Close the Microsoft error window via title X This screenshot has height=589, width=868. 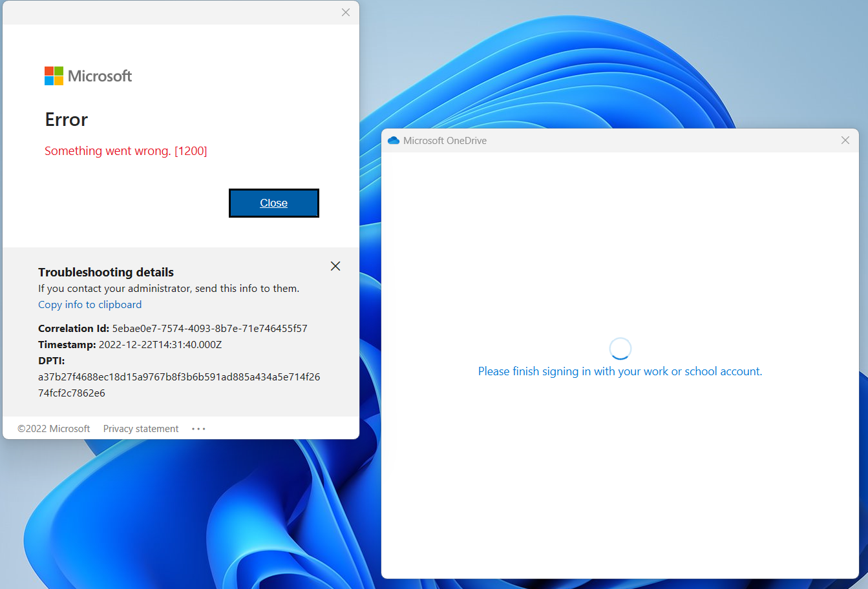[x=346, y=12]
